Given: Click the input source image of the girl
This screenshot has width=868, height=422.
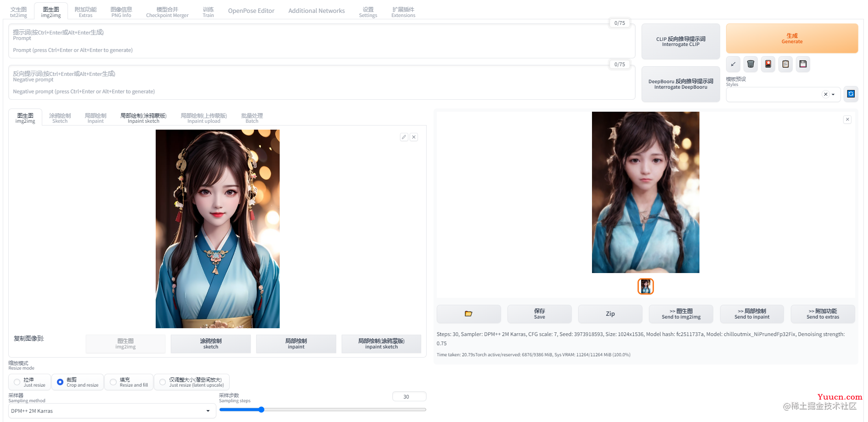Looking at the screenshot, I should 217,229.
